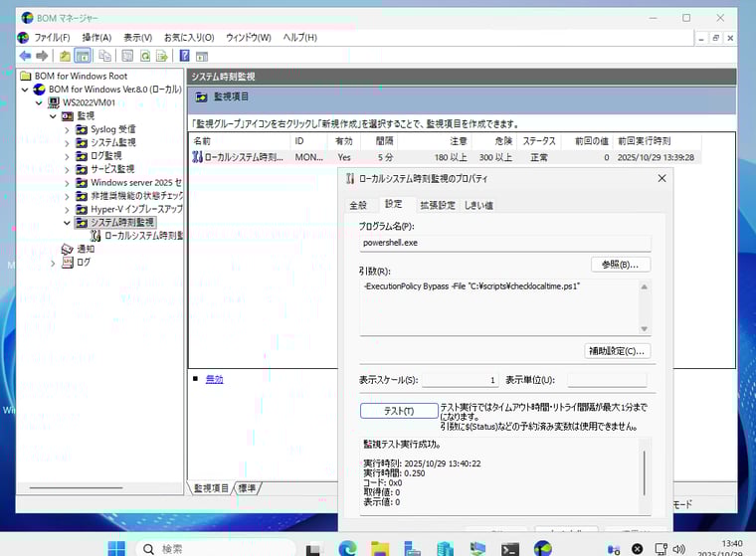Click the Copy toolbar icon
Screen dimensions: 756x556
point(104,56)
